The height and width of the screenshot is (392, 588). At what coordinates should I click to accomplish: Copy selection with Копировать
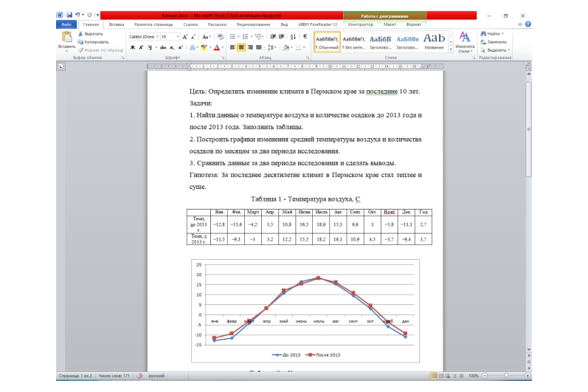tap(93, 42)
